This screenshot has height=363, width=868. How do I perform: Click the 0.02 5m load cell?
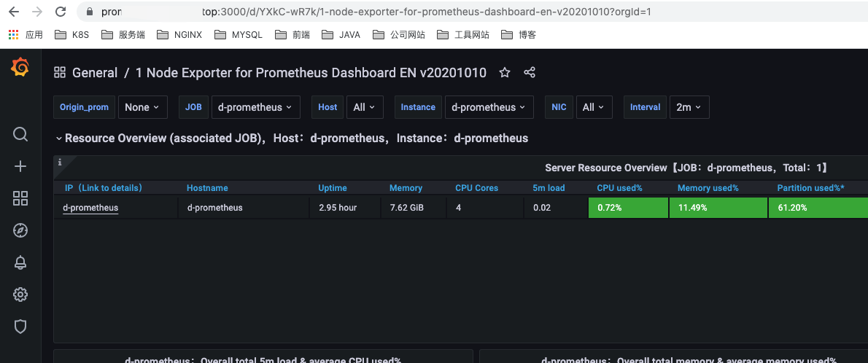(x=556, y=208)
